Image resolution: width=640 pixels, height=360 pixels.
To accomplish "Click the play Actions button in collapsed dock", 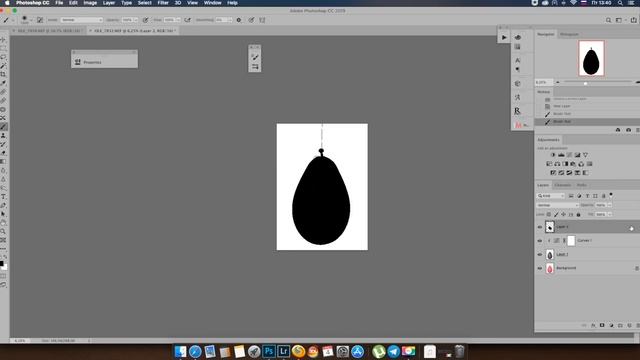I will coord(504,38).
